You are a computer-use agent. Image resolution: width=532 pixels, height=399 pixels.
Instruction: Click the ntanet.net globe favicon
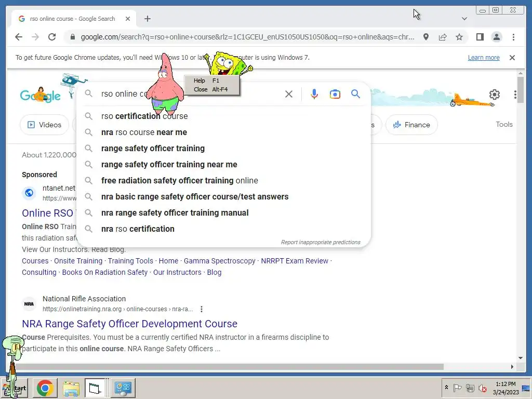pyautogui.click(x=29, y=193)
